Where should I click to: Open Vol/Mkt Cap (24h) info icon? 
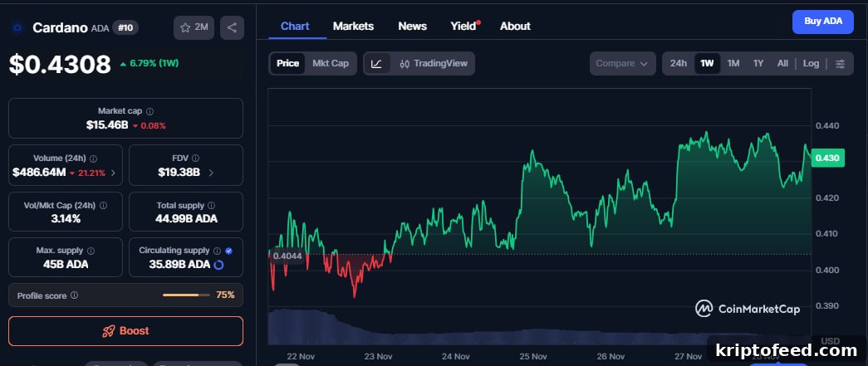point(103,206)
